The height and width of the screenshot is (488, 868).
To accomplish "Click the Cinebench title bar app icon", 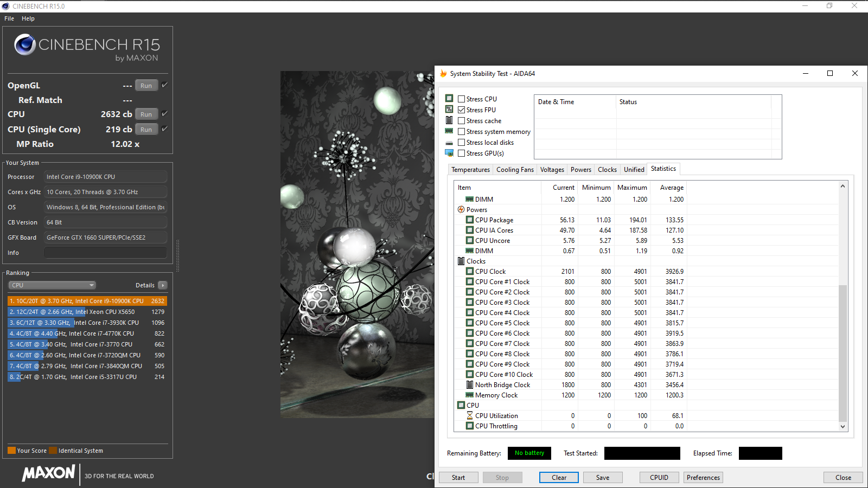I will [6, 6].
